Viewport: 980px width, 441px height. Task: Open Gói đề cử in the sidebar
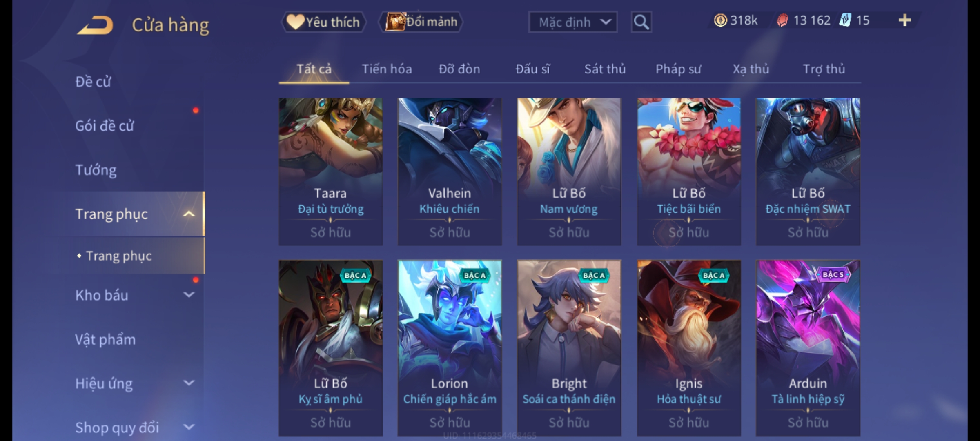click(x=105, y=126)
